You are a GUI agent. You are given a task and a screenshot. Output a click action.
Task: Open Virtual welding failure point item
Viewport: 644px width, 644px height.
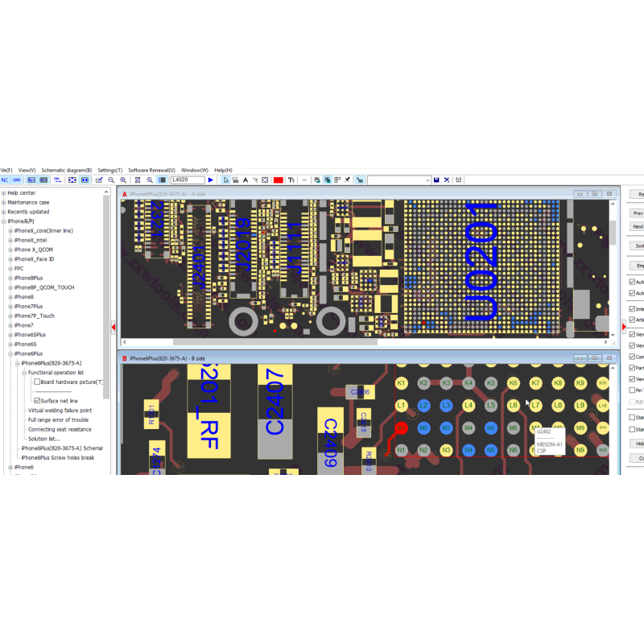tap(60, 411)
